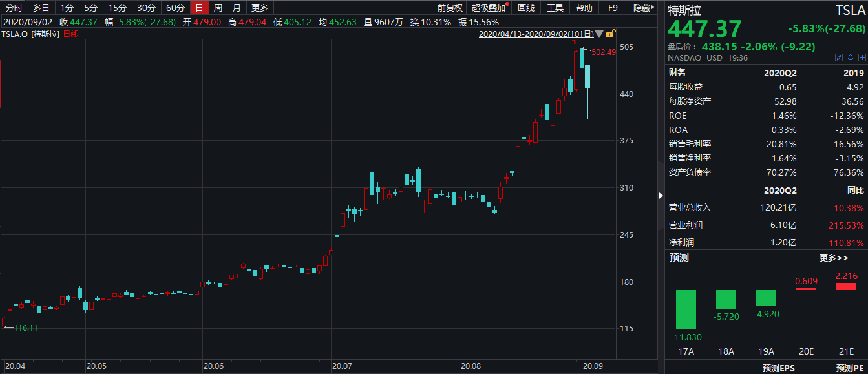Click the 19A bar showing -4.920
The width and height of the screenshot is (868, 374).
(x=766, y=298)
